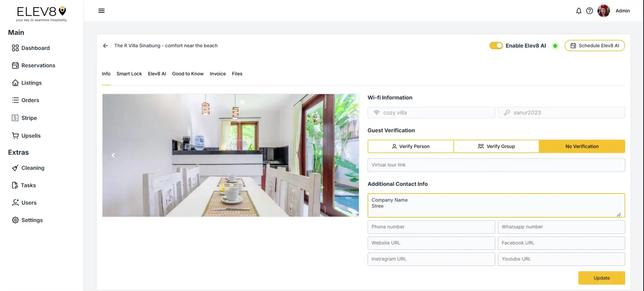Focus the Instragram URL field
This screenshot has height=291, width=644.
point(431,259)
